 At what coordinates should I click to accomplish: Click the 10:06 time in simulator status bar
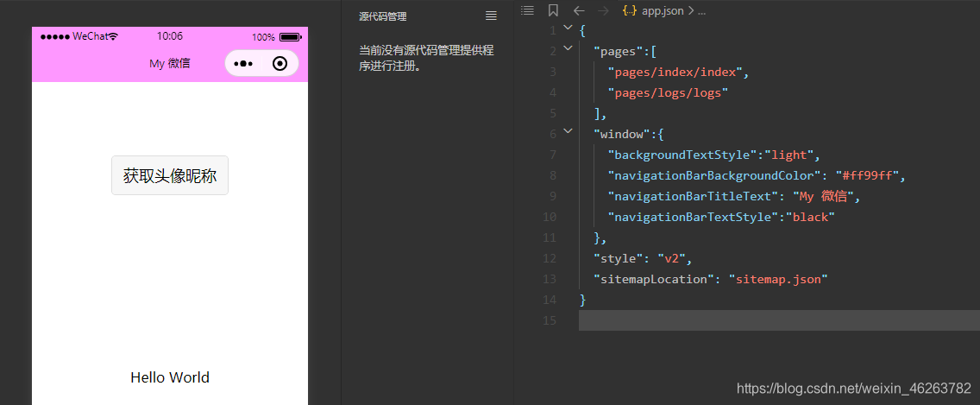pos(169,36)
